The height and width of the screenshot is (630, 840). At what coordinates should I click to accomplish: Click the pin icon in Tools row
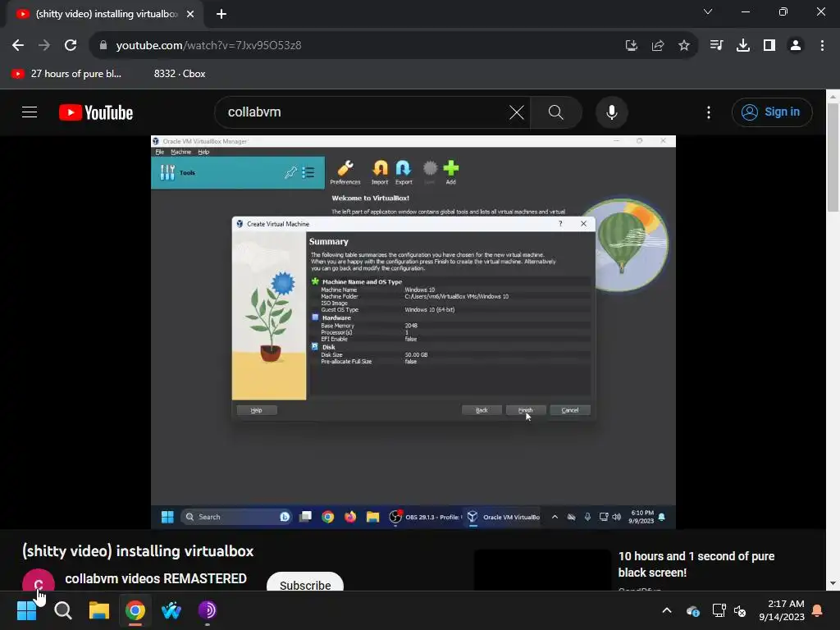[291, 172]
